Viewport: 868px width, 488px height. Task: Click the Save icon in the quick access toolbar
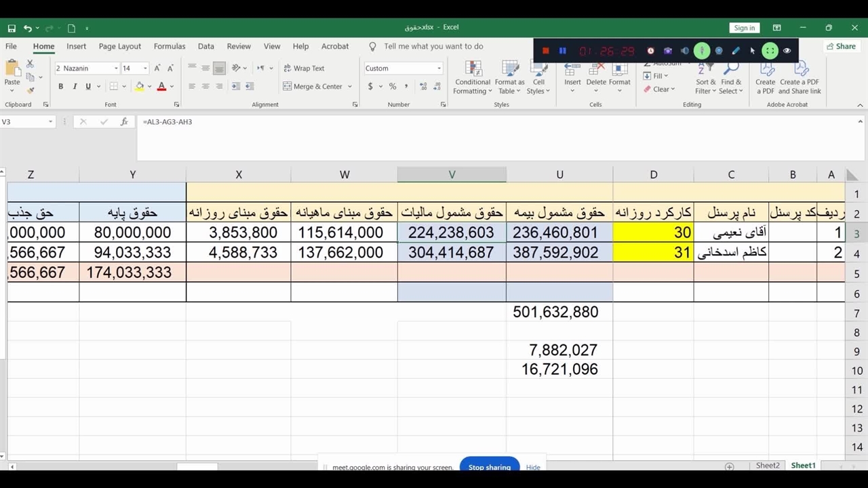[12, 28]
